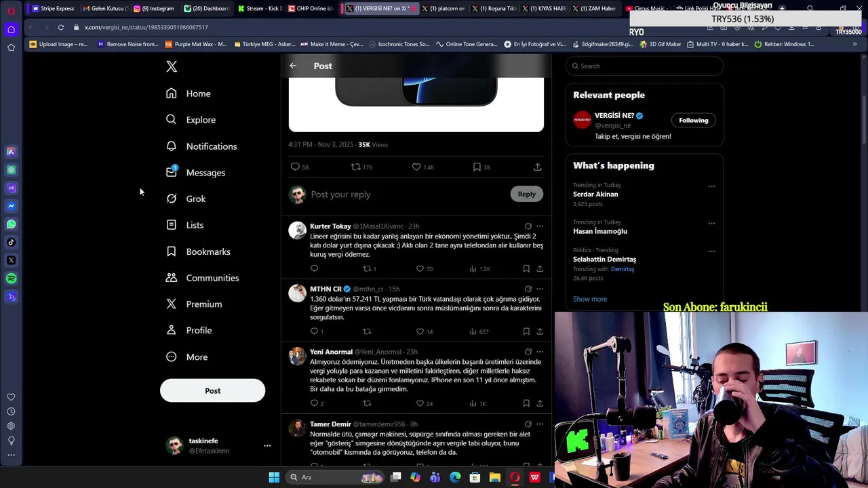Viewport: 868px width, 488px height.
Task: Open TikTok in the Opera sidebar
Action: tap(11, 242)
